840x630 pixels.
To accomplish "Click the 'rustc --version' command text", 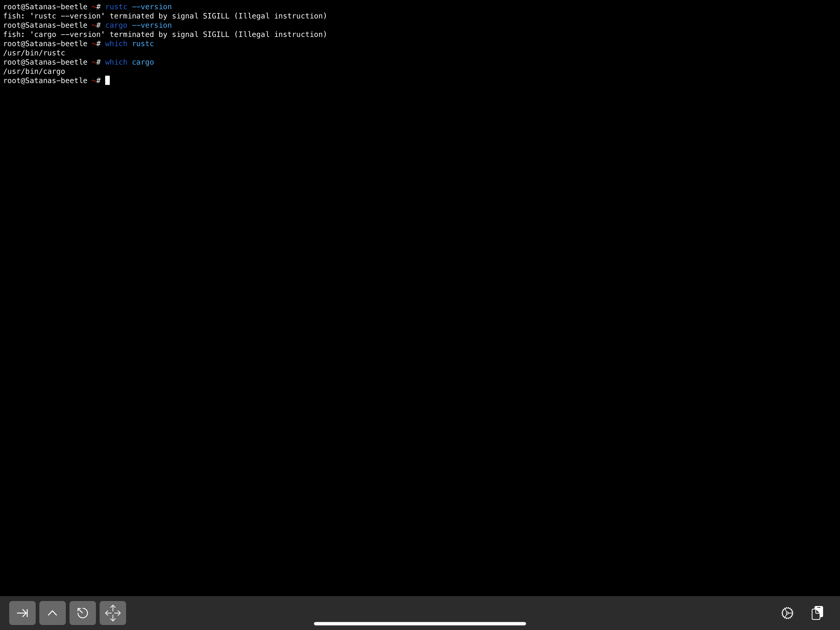I will (x=139, y=7).
